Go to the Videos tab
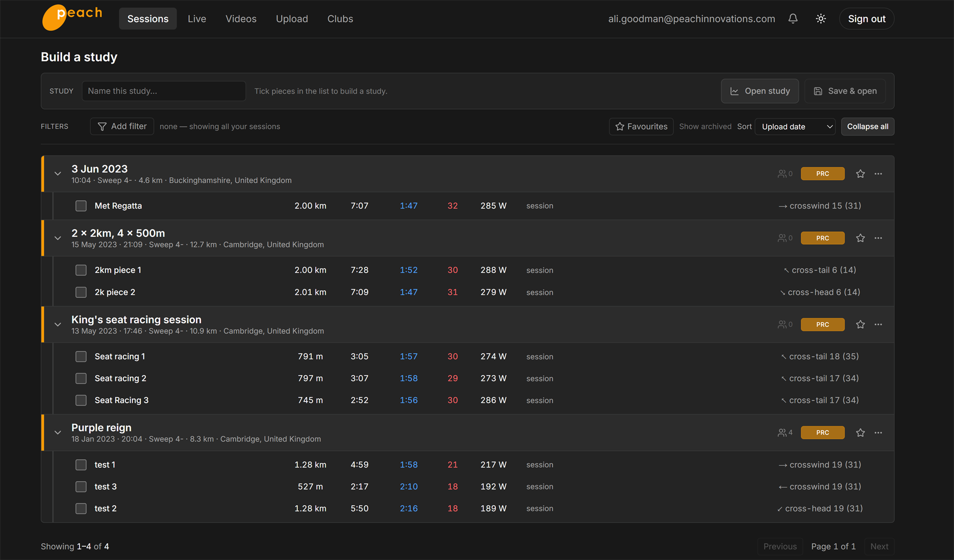Image resolution: width=954 pixels, height=560 pixels. [x=241, y=19]
